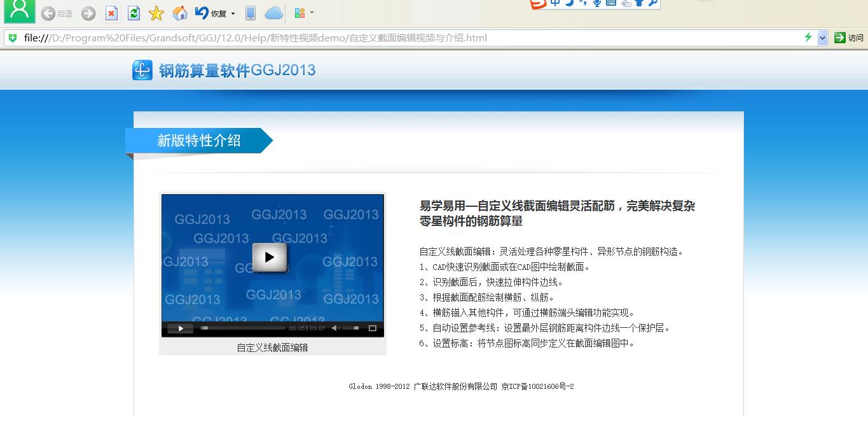868x429 pixels.
Task: Click the 钢筋算量软件GGJ2013 title
Action: tap(237, 70)
